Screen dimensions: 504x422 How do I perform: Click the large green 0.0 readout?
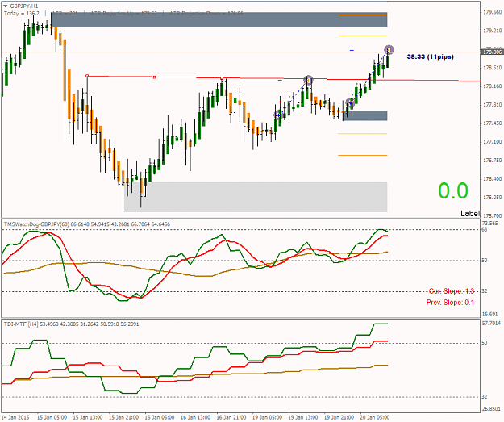click(453, 190)
